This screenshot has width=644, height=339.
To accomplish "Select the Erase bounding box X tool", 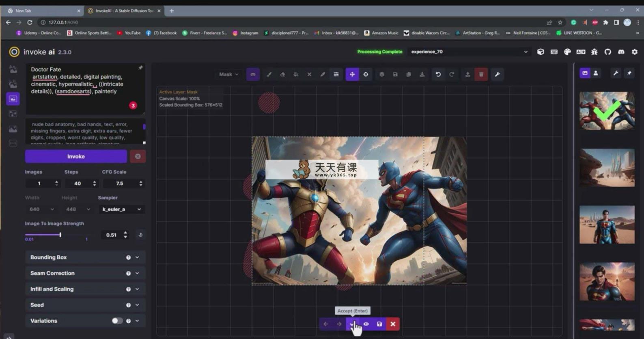I will pos(309,74).
